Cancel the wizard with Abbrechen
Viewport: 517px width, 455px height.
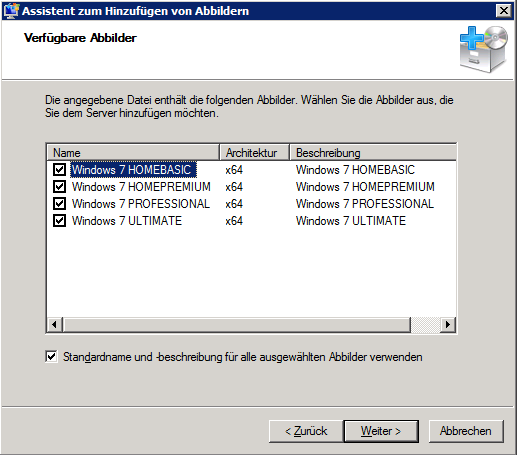point(466,431)
